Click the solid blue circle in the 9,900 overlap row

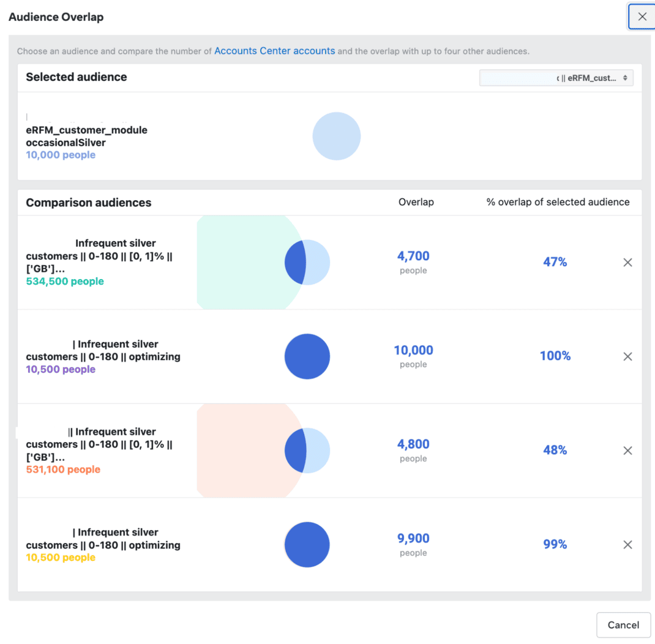pos(307,545)
